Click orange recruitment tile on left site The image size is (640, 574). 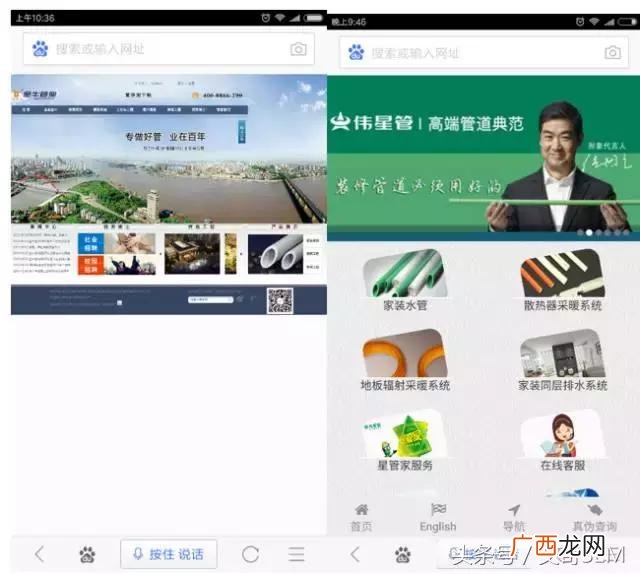coord(91,265)
